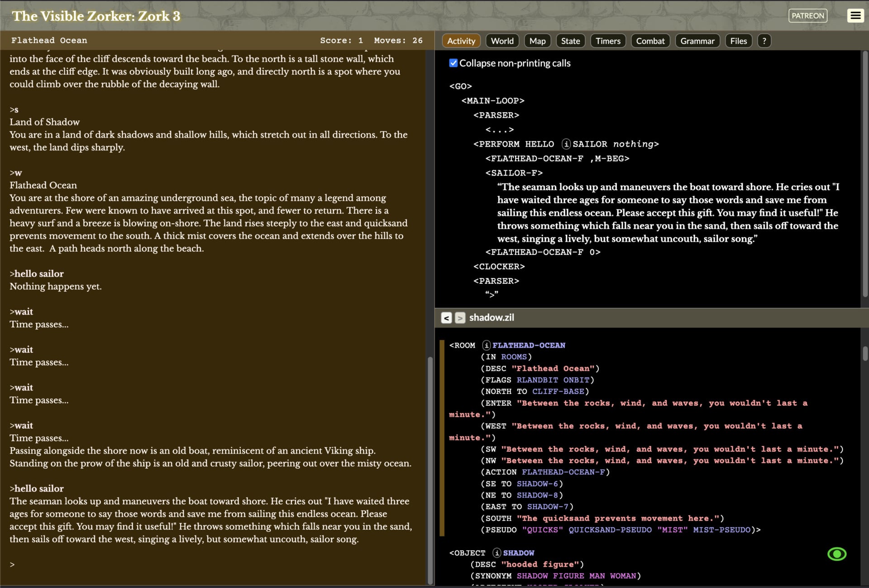Click the RLANDBIT flag link
Screen dimensions: 869x588
click(x=537, y=380)
